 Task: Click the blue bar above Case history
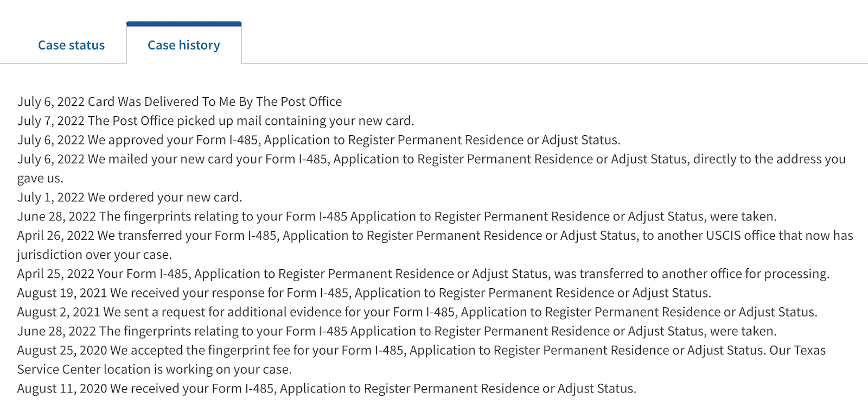pos(183,24)
